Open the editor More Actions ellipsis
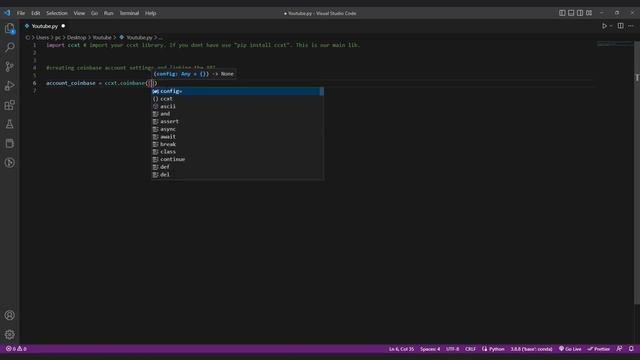 (631, 26)
